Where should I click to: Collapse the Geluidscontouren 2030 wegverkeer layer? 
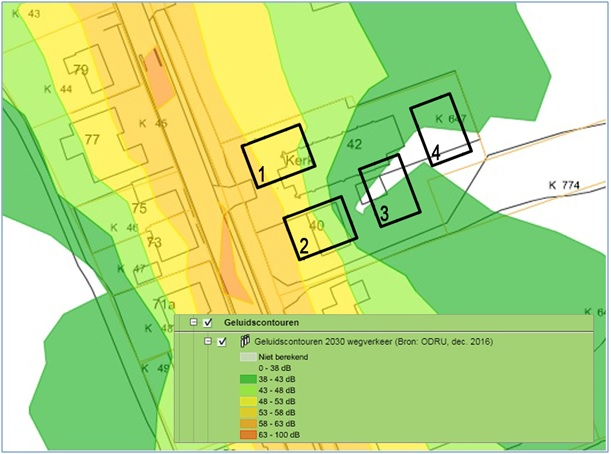pyautogui.click(x=207, y=342)
